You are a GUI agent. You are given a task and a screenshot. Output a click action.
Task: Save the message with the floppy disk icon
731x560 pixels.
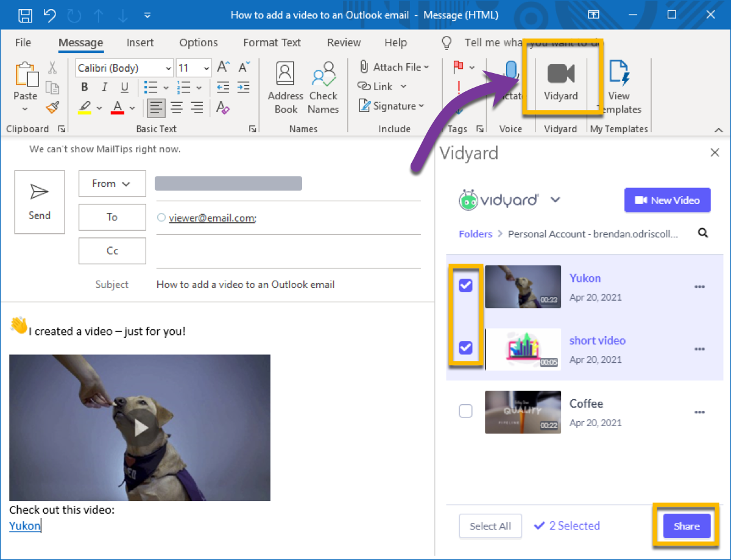(25, 15)
